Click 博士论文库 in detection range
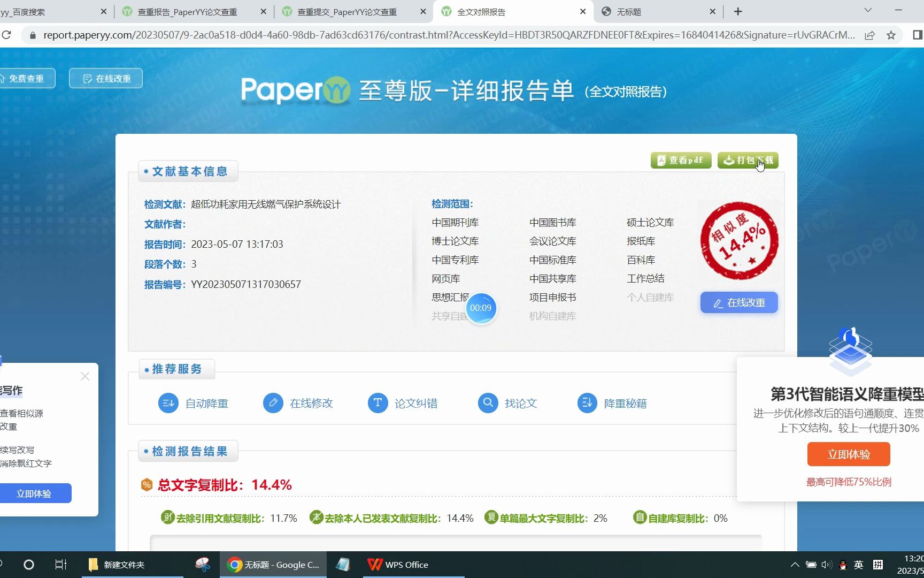Image resolution: width=924 pixels, height=578 pixels. point(455,241)
